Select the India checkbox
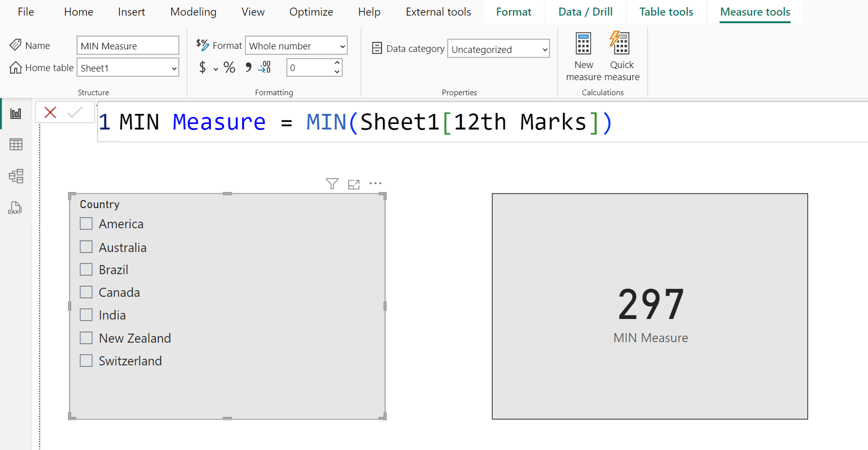 86,315
